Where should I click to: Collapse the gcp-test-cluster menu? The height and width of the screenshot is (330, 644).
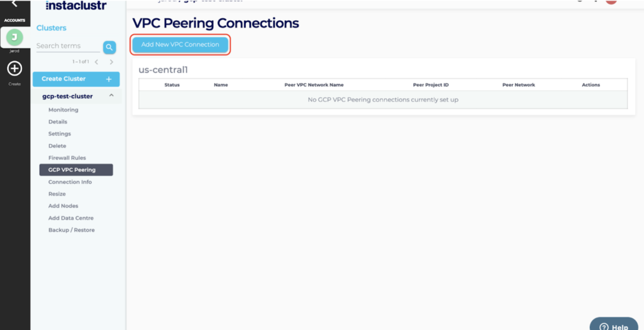[x=111, y=96]
